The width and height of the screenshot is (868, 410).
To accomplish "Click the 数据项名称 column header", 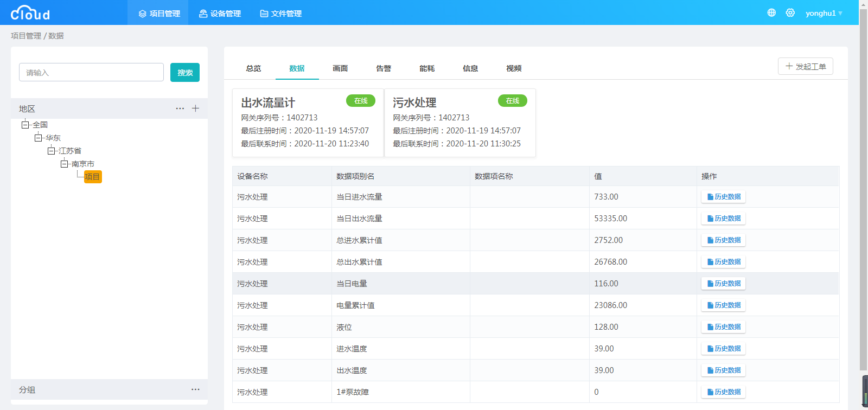I will click(x=529, y=176).
